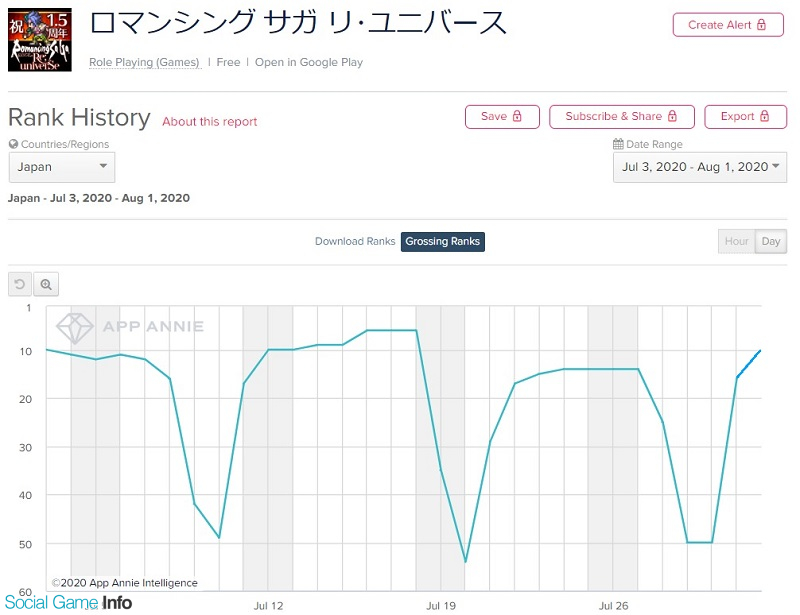Click the globe icon beside Countries/Regions

tap(13, 144)
